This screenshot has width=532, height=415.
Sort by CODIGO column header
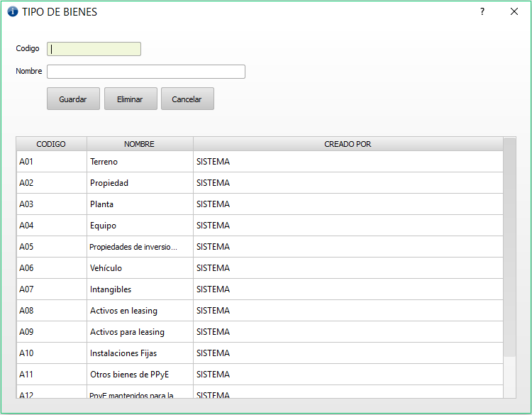pos(51,144)
